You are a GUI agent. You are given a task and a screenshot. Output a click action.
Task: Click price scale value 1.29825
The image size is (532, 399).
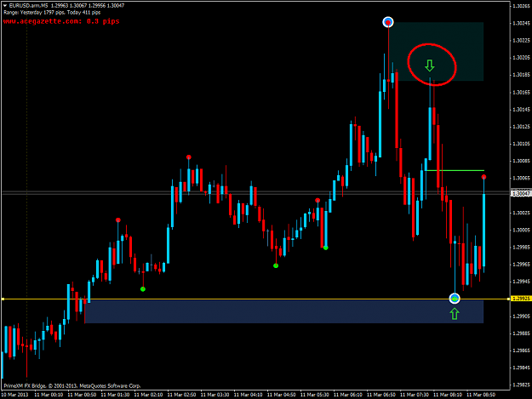pyautogui.click(x=522, y=385)
